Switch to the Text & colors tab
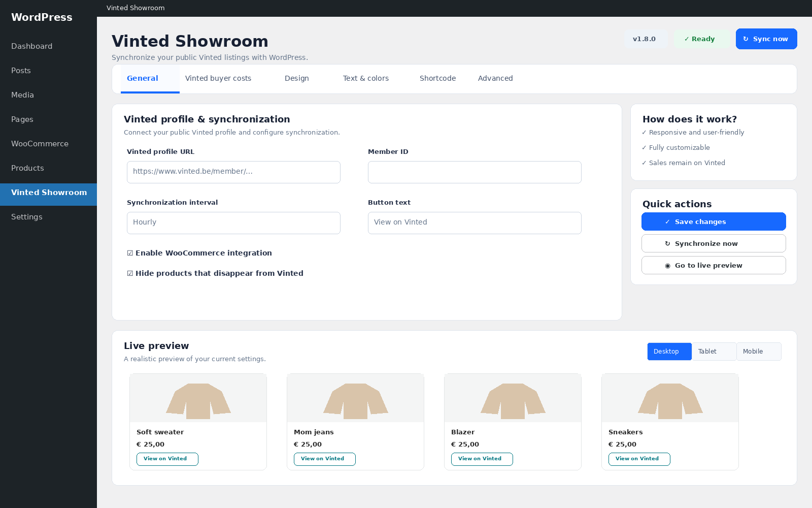The image size is (812, 508). [366, 79]
